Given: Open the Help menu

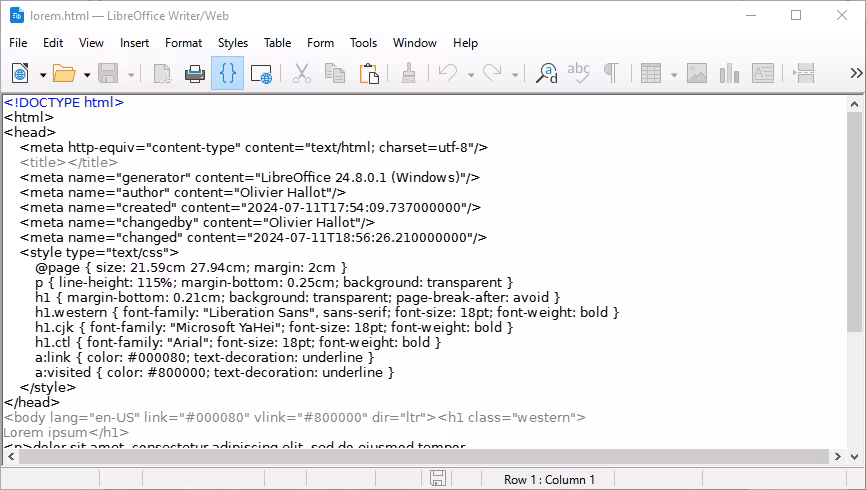Looking at the screenshot, I should point(465,43).
